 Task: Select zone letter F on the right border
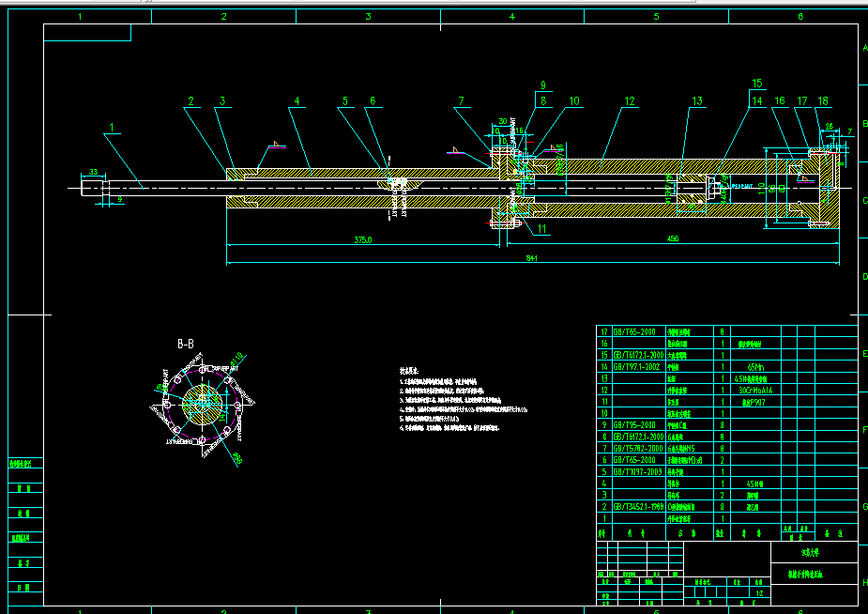click(x=864, y=430)
